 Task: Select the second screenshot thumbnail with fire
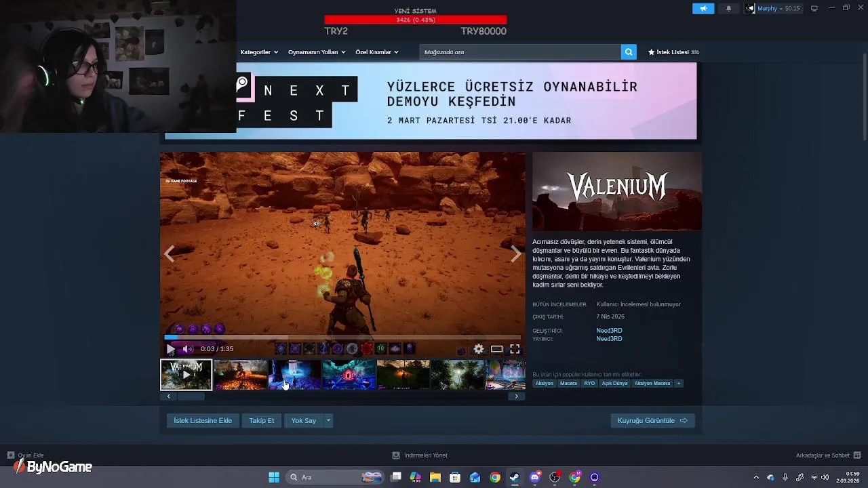click(241, 375)
